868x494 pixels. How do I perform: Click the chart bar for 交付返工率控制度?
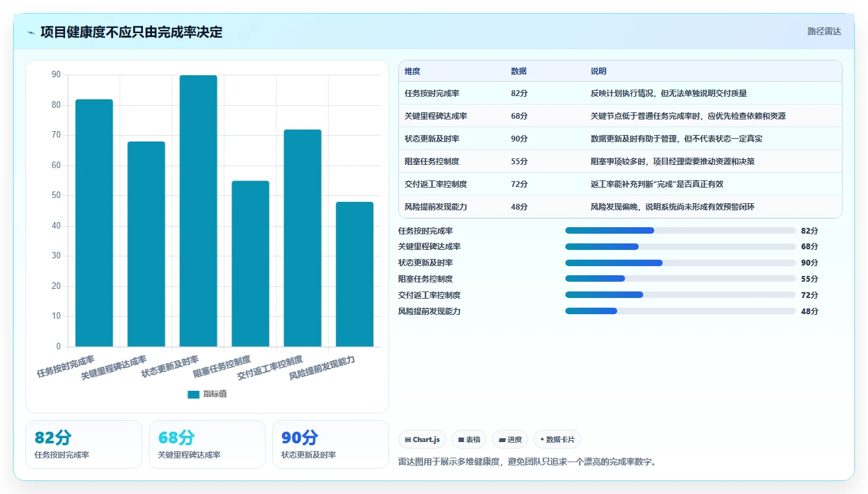pos(302,238)
